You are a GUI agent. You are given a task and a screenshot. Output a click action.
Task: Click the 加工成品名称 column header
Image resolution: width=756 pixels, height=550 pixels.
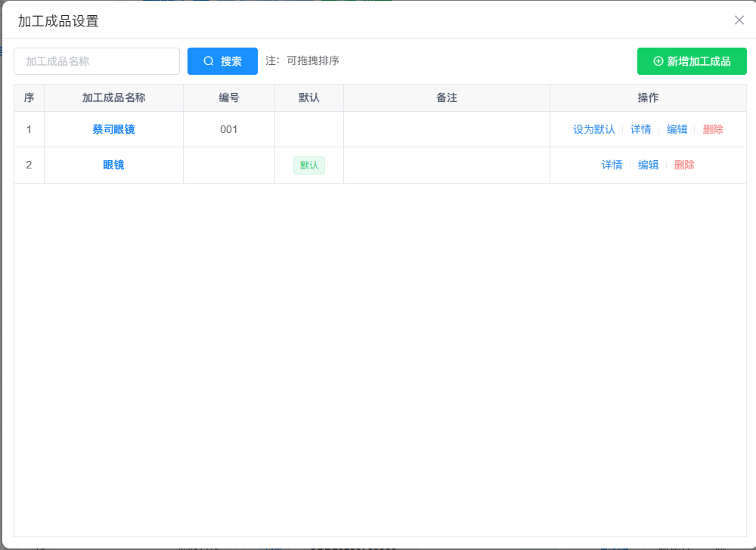click(113, 98)
